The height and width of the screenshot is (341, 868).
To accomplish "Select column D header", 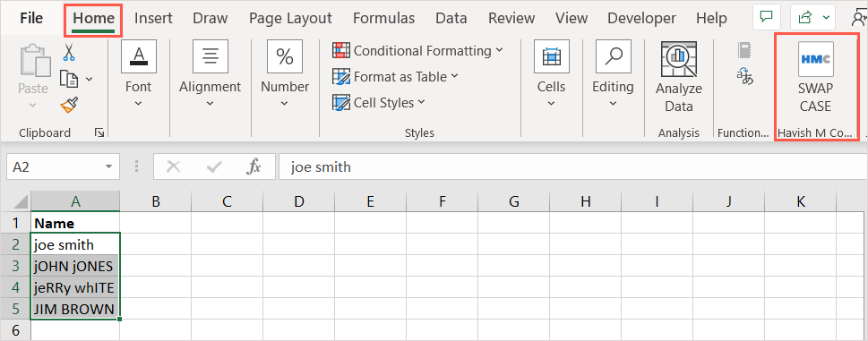I will pyautogui.click(x=299, y=201).
